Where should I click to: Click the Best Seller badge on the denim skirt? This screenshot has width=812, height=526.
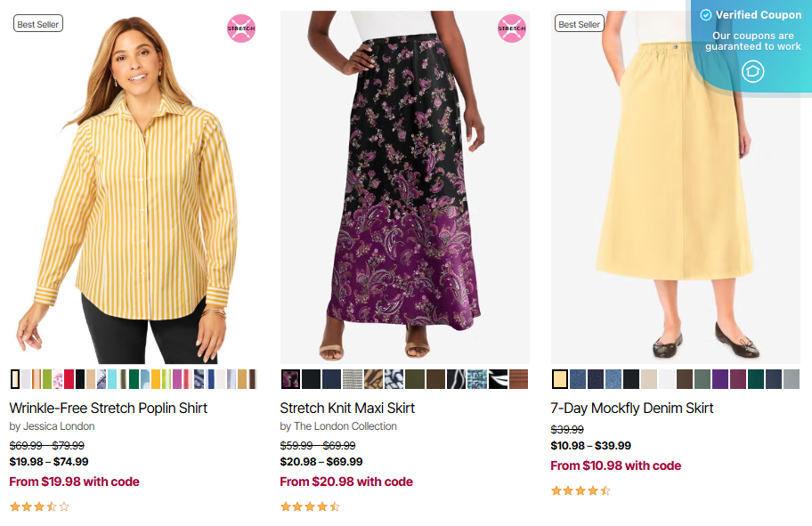(579, 24)
